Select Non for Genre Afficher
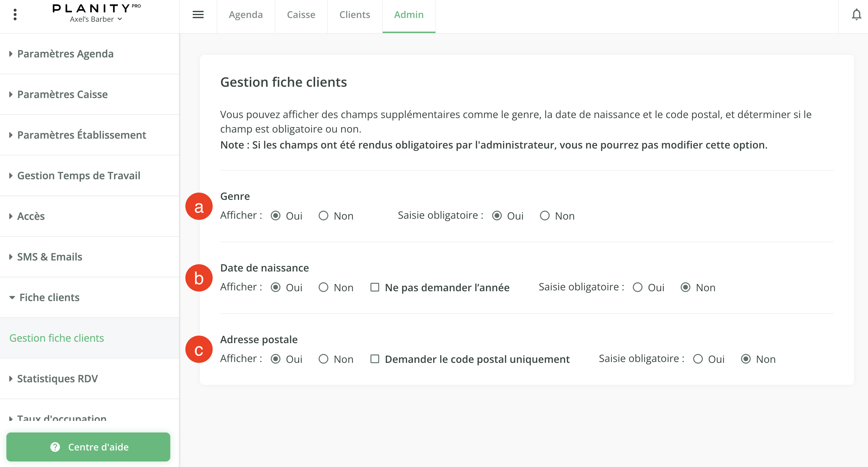868x467 pixels. [323, 216]
